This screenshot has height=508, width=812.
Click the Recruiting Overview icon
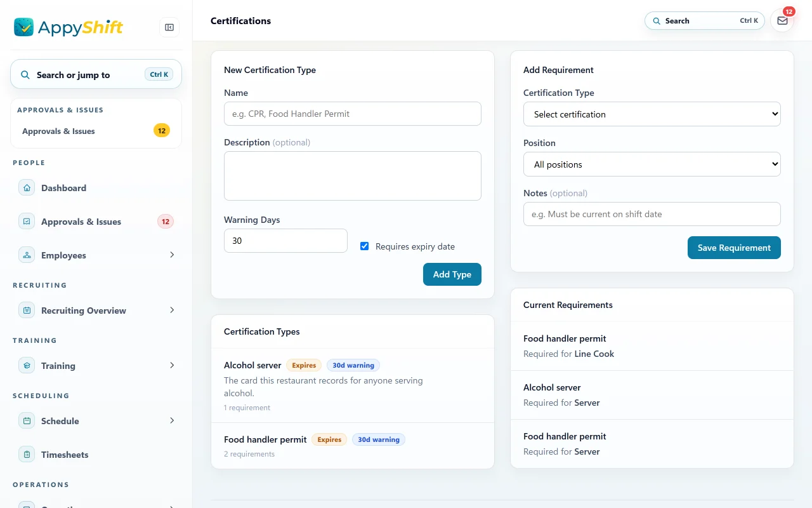pos(27,311)
